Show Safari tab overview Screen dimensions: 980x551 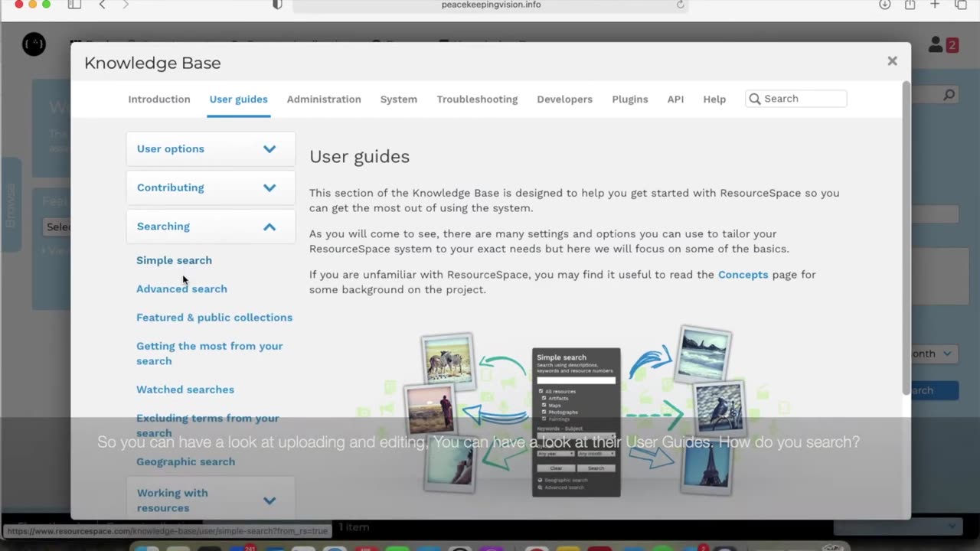961,5
